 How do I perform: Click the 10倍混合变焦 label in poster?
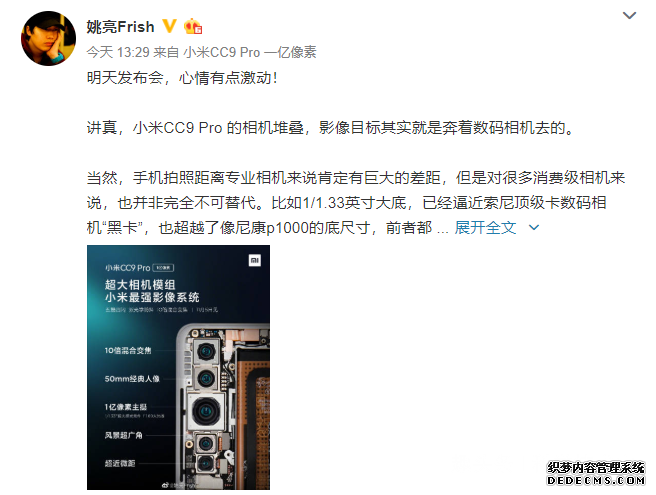(x=128, y=351)
